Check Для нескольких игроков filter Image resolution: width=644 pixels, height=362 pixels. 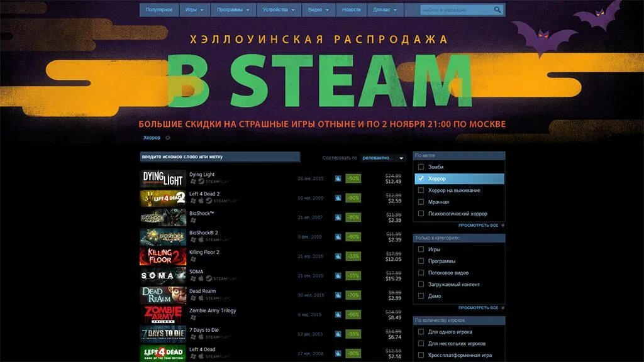[x=421, y=344]
